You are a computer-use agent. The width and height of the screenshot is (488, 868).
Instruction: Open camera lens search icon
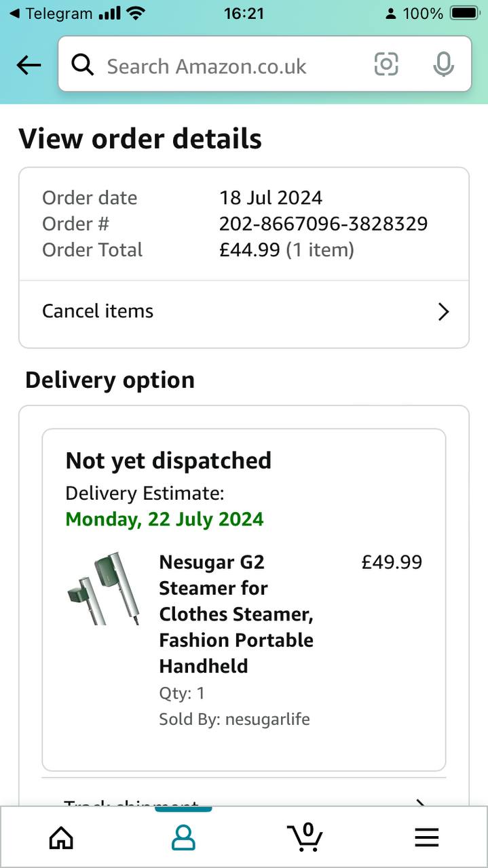(386, 64)
